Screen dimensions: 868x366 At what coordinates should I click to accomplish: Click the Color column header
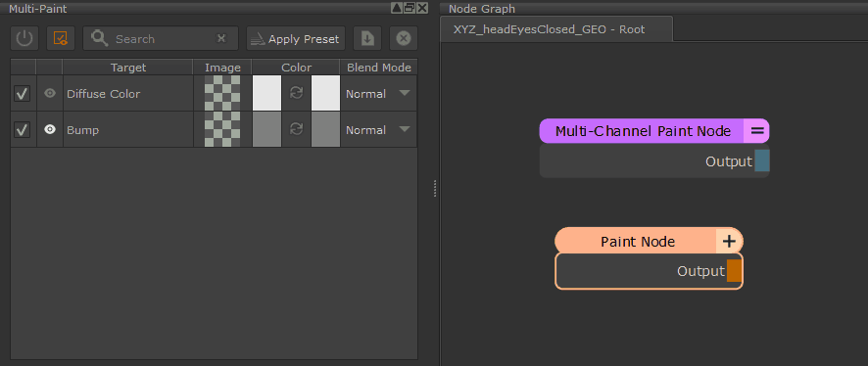(296, 68)
